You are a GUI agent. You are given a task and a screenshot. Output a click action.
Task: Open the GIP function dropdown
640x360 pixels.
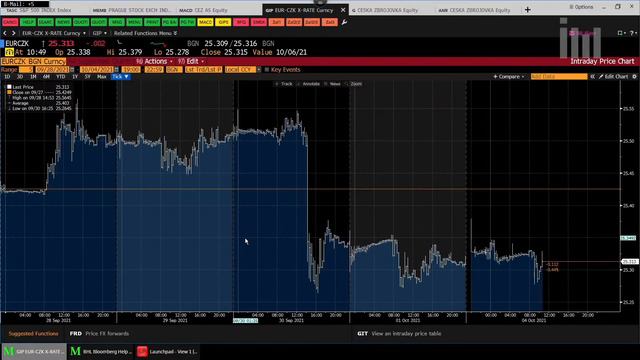click(x=99, y=33)
